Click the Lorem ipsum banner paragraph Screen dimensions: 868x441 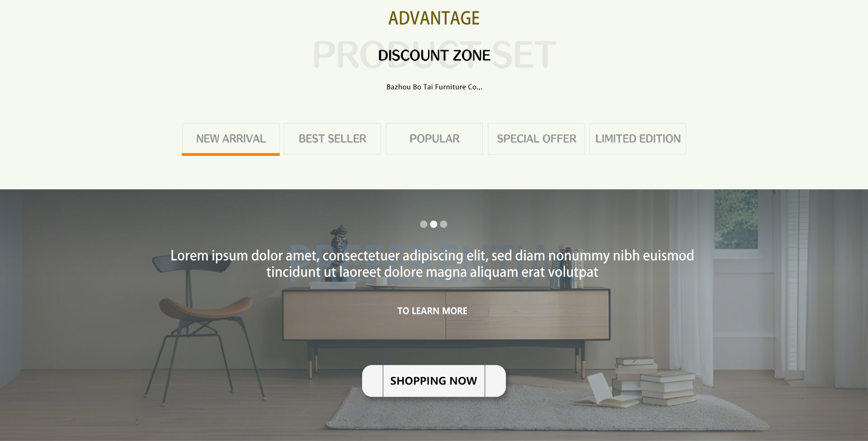[x=432, y=264]
